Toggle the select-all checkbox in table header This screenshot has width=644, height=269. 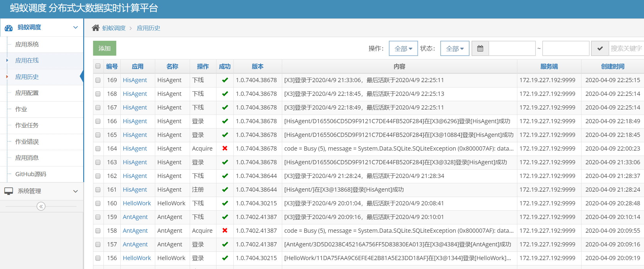98,66
